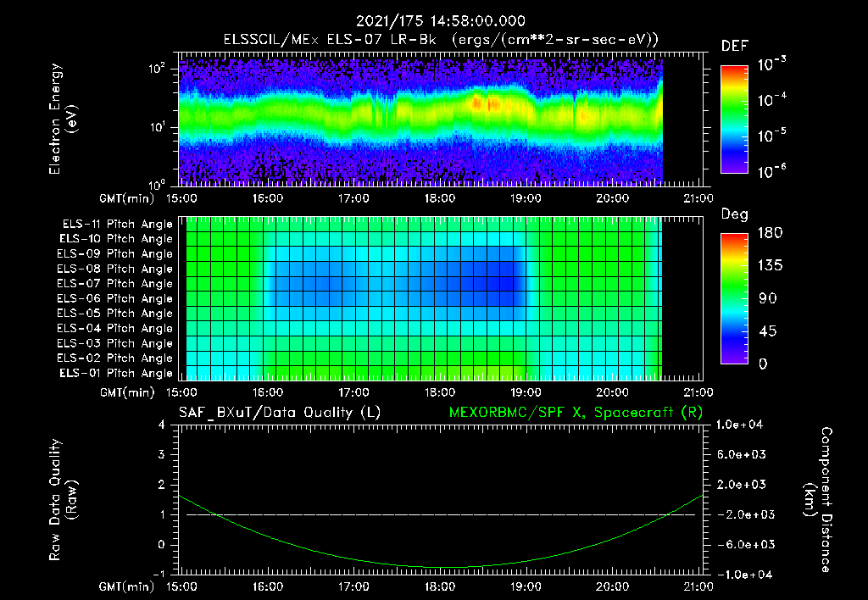Select the ELS-06 Pitch Angle row label
Viewport: 868px width, 600px height.
point(115,299)
